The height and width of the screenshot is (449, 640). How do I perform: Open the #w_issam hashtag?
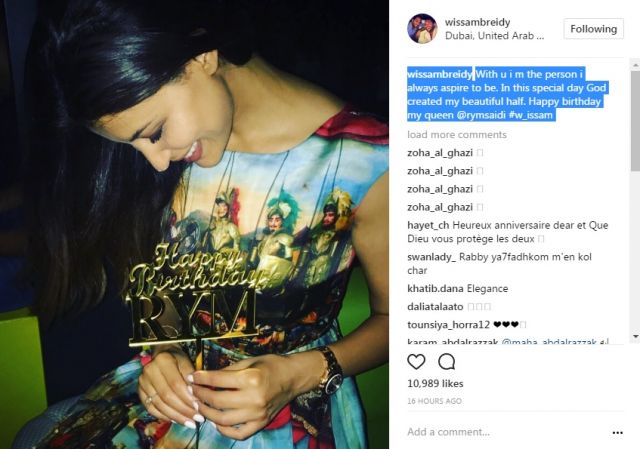(531, 115)
